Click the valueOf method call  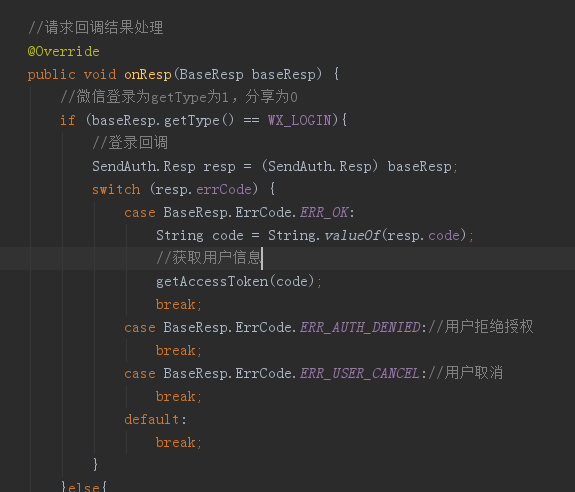(x=352, y=235)
